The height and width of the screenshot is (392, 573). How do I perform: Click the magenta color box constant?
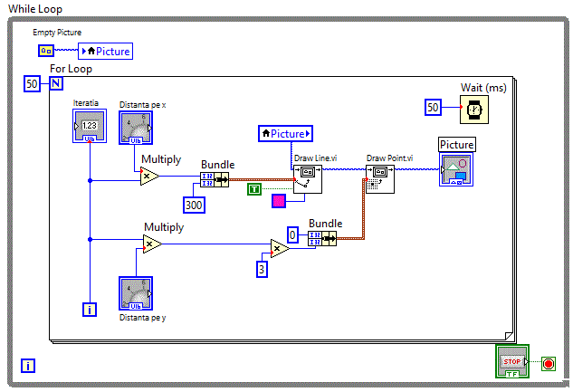click(278, 200)
